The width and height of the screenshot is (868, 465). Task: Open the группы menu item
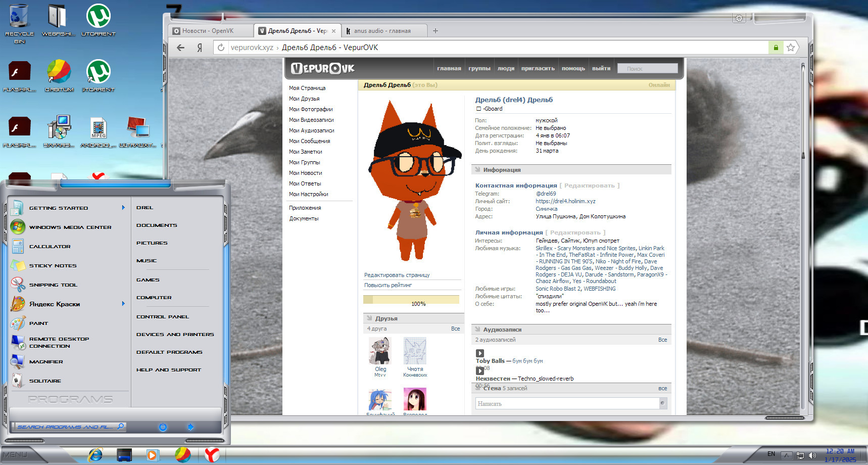479,69
